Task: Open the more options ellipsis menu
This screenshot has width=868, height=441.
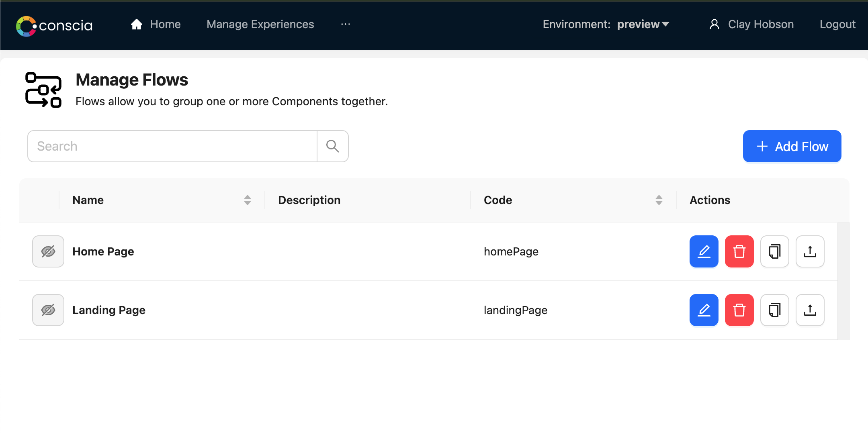Action: click(346, 24)
